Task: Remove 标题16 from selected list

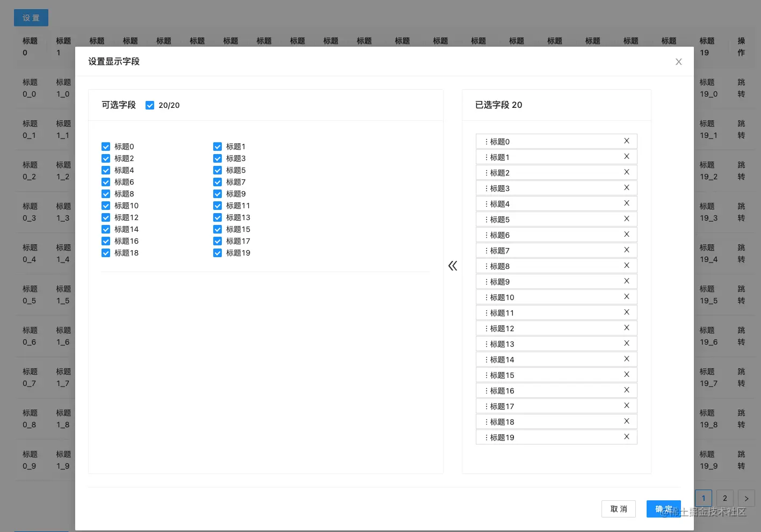Action: click(x=626, y=390)
